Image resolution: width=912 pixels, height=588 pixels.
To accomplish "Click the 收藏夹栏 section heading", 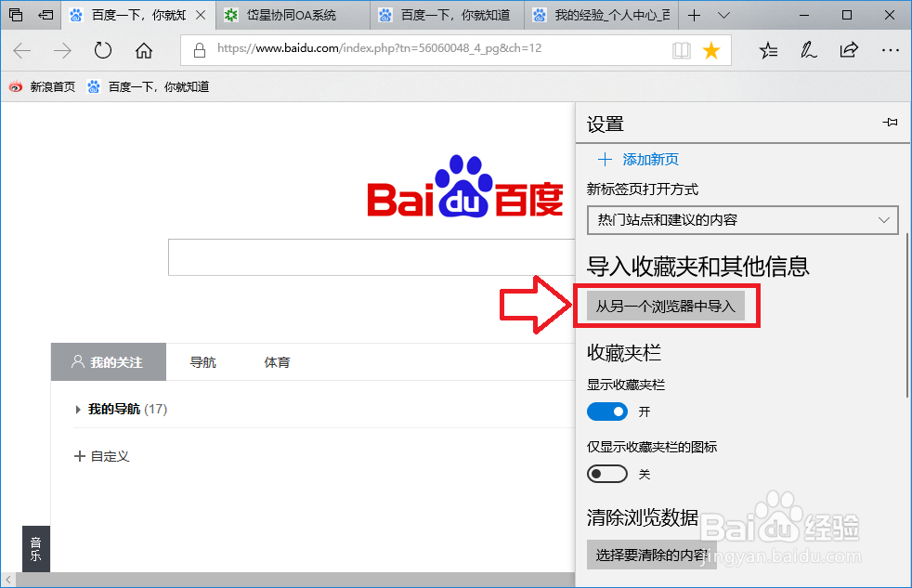I will click(x=624, y=352).
